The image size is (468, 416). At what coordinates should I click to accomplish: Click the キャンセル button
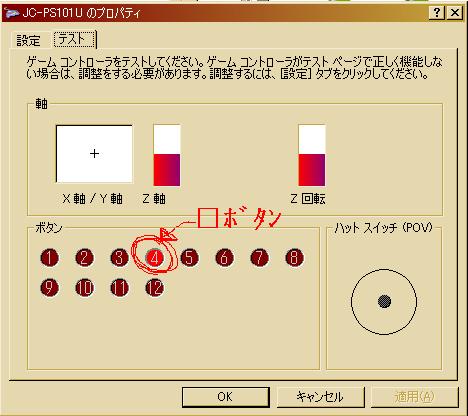320,397
